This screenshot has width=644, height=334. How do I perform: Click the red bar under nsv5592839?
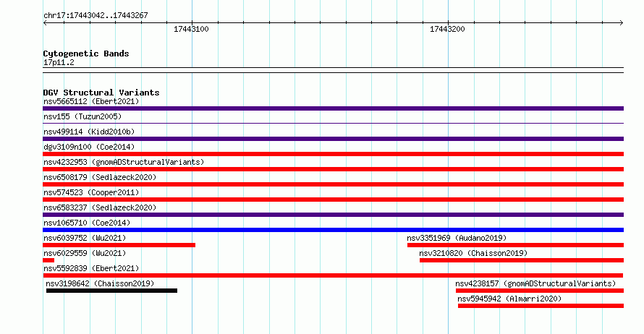coord(333,275)
